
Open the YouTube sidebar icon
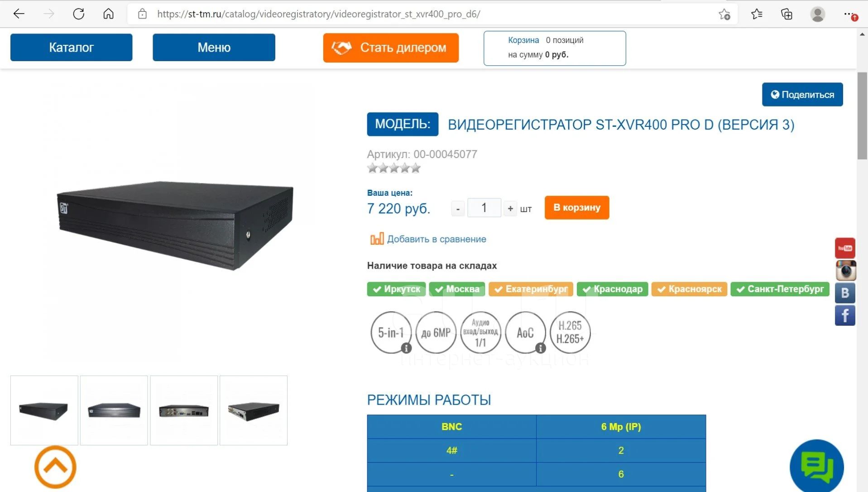[x=845, y=248]
